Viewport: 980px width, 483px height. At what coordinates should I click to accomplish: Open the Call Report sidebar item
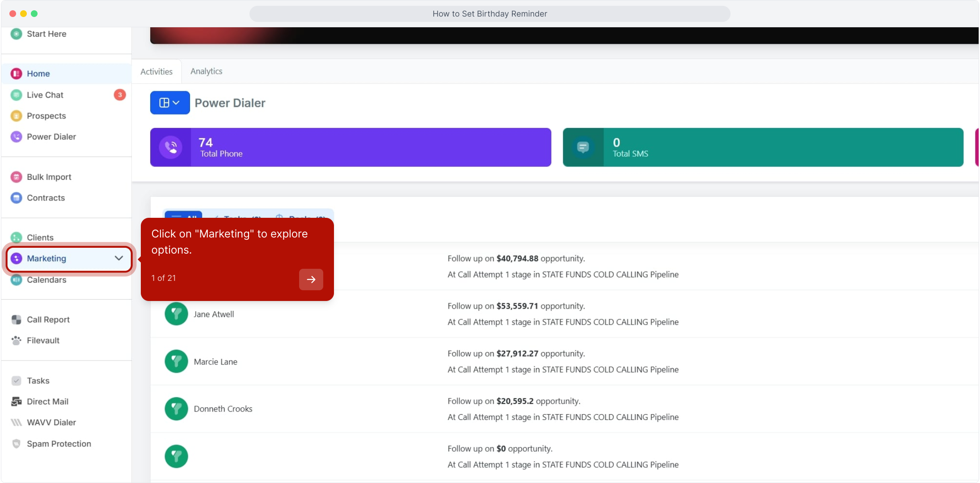48,320
